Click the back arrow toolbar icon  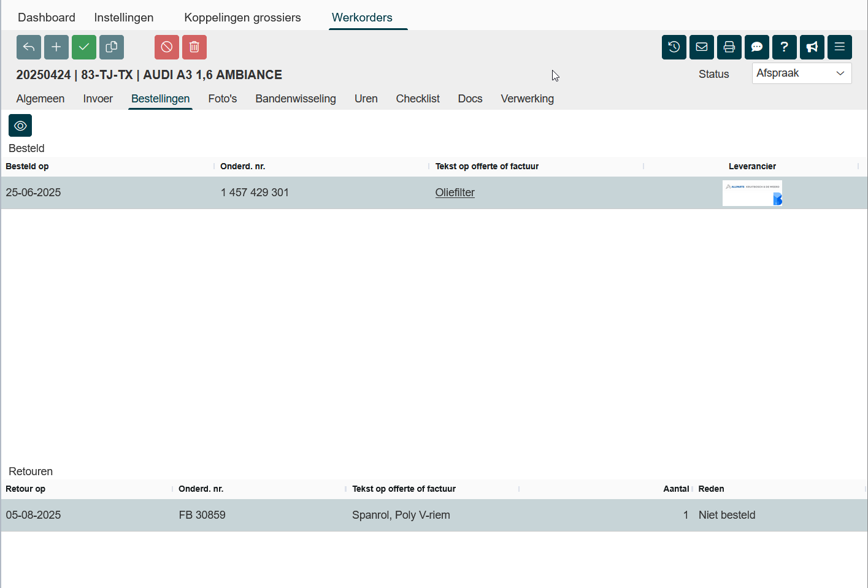tap(29, 47)
